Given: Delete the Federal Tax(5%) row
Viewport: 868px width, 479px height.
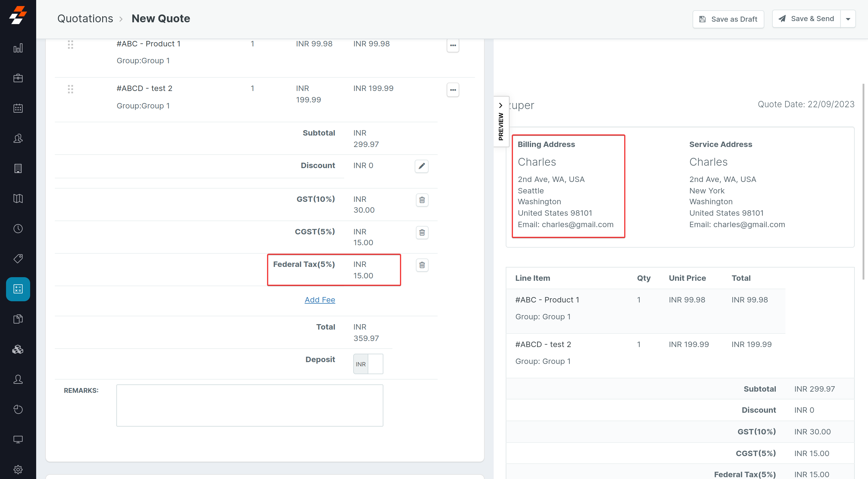Looking at the screenshot, I should [422, 265].
